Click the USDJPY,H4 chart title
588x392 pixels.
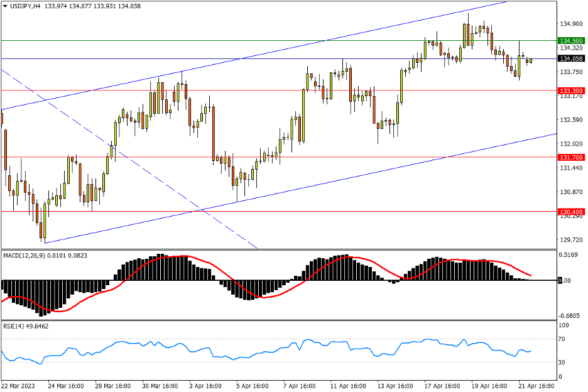point(23,6)
